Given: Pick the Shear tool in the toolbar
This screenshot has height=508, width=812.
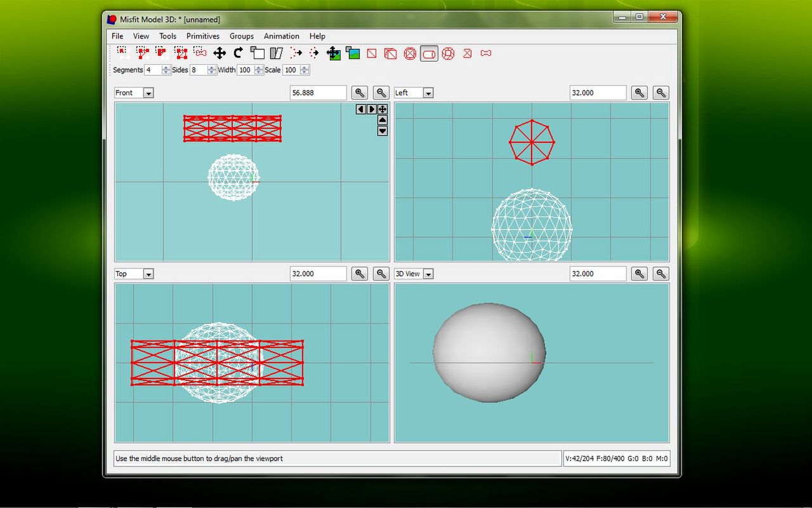Looking at the screenshot, I should tap(276, 53).
